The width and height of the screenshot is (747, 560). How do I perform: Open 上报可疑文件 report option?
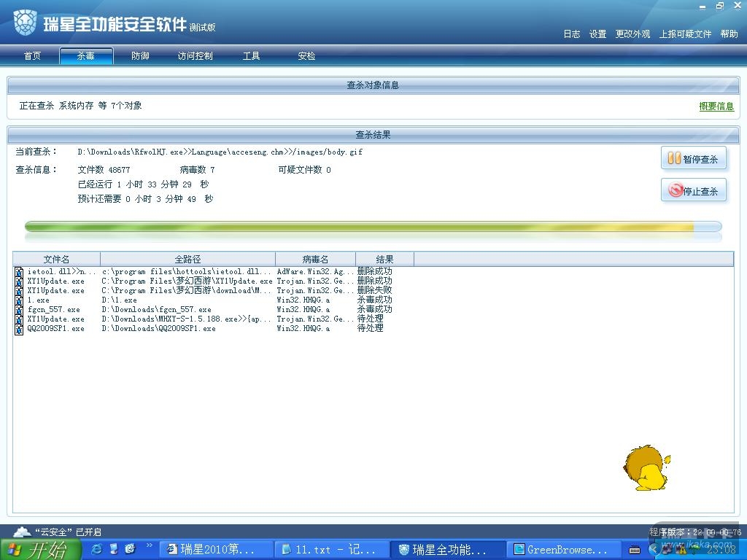[x=685, y=34]
